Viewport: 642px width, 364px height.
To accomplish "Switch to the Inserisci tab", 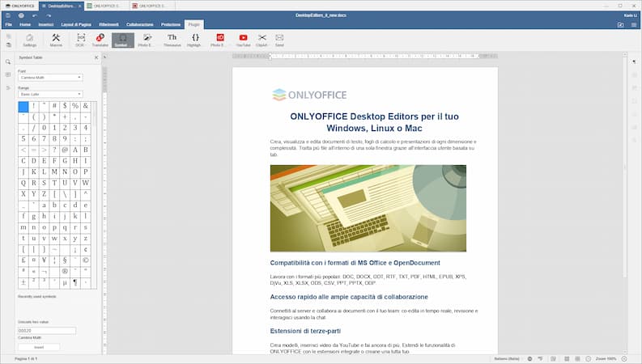I will pos(46,24).
